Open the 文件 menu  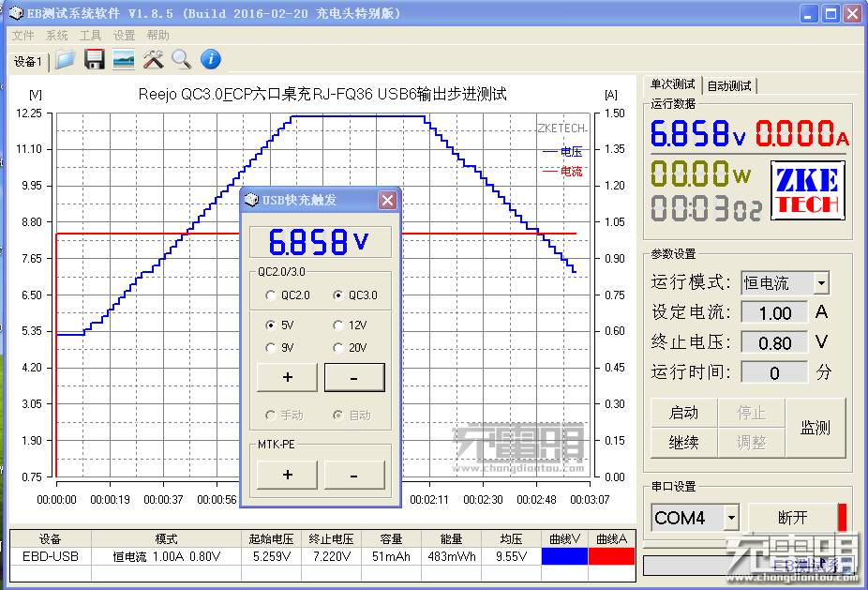pyautogui.click(x=22, y=36)
